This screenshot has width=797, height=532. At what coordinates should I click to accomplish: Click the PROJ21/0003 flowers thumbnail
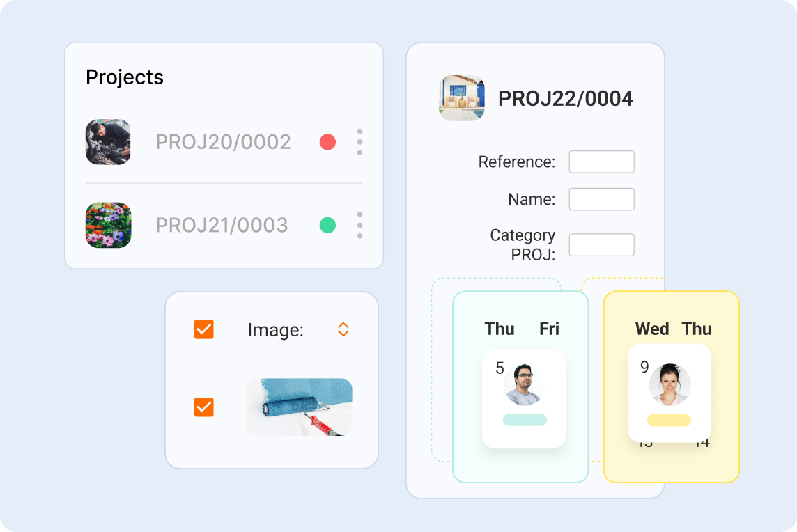coord(108,225)
